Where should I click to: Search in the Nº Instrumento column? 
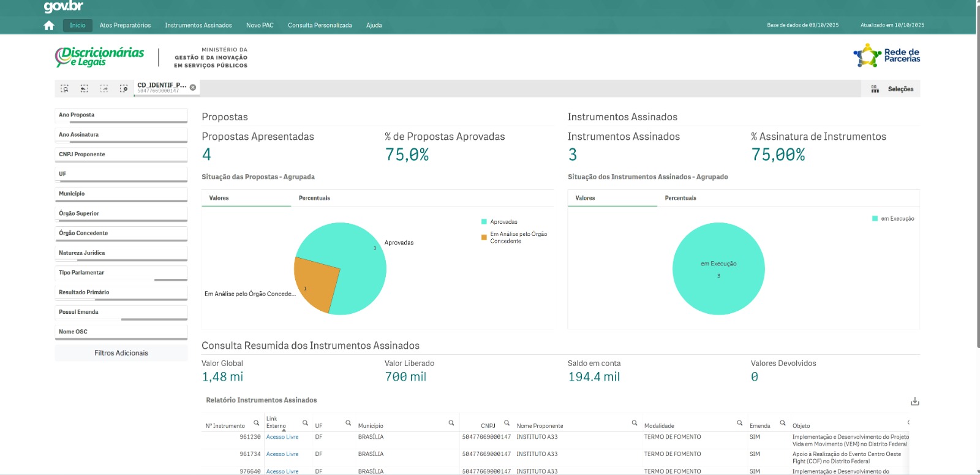(x=257, y=423)
